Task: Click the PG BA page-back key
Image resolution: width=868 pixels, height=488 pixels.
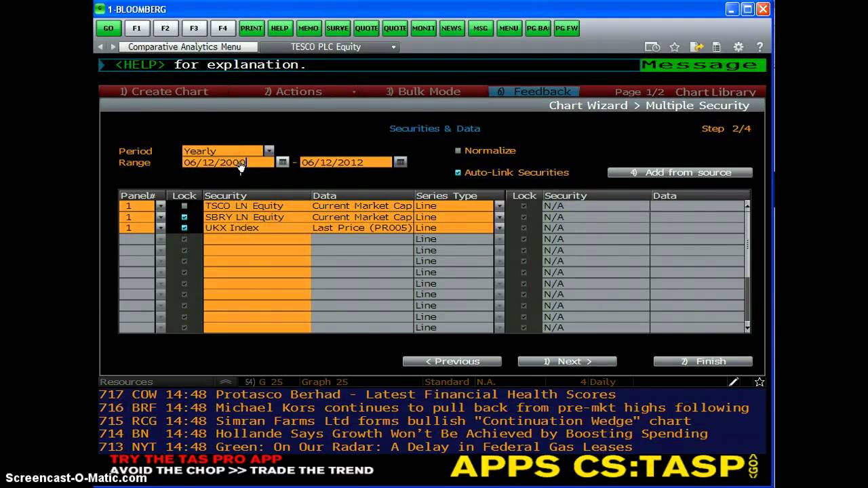Action: click(538, 28)
